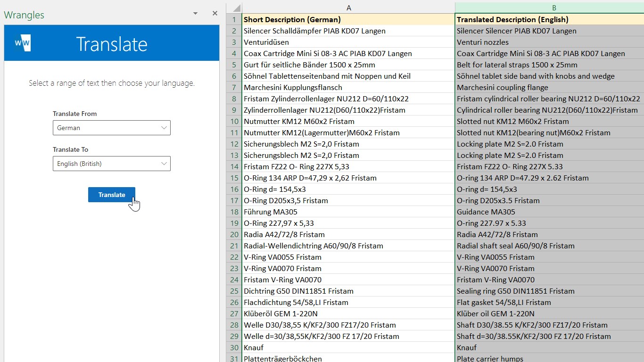The width and height of the screenshot is (644, 362).
Task: Select cell 'Silencer Silencer PIAB KD07 Langen'
Action: (x=550, y=31)
